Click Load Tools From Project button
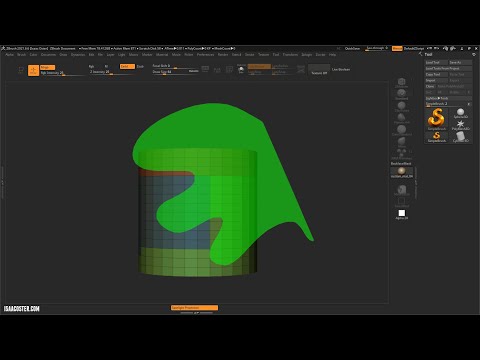 point(448,68)
